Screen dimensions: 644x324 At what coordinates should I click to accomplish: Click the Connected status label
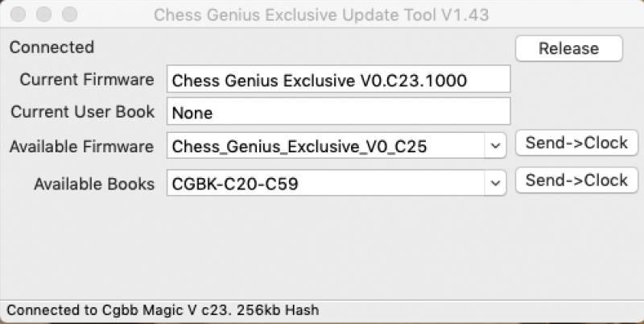[x=52, y=48]
